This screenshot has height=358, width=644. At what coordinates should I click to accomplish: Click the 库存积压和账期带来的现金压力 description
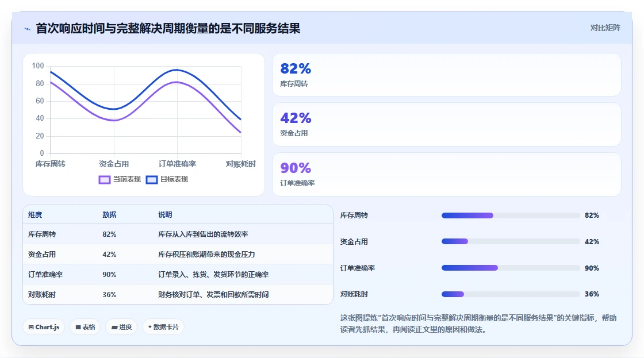(x=206, y=255)
